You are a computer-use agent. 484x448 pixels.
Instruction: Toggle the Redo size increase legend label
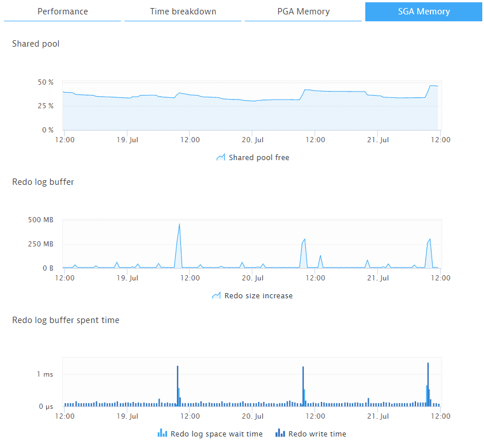point(258,295)
